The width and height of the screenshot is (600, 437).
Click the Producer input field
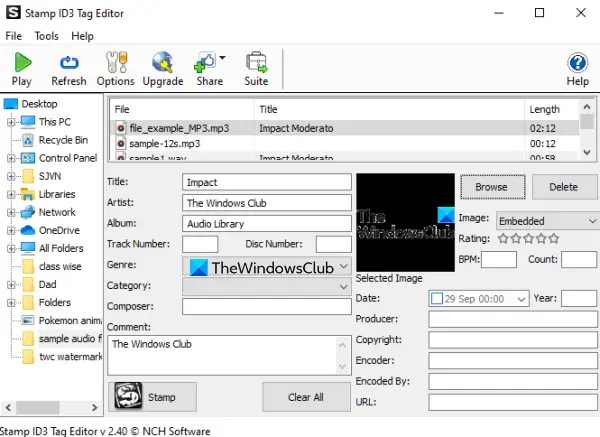[x=513, y=319]
